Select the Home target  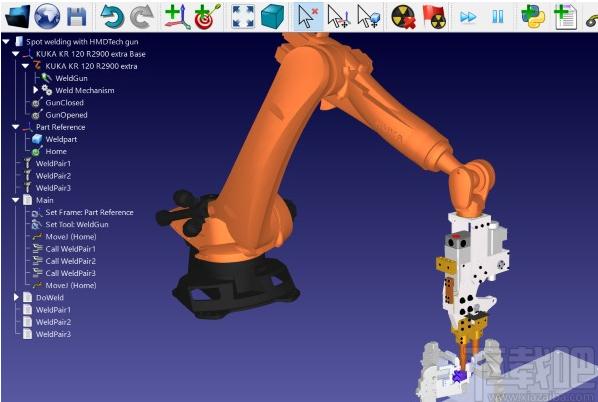click(56, 151)
